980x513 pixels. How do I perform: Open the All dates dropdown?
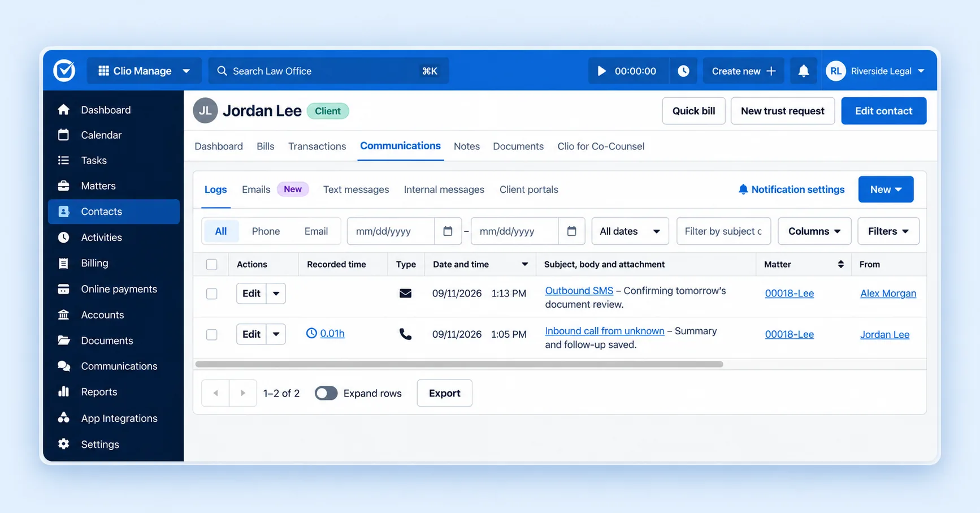(x=630, y=231)
